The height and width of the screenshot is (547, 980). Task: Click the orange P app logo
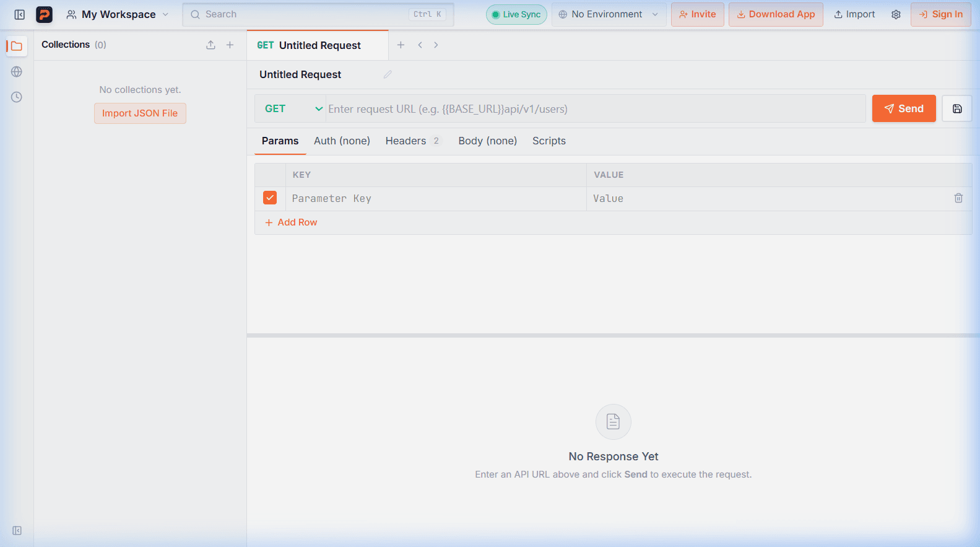pyautogui.click(x=44, y=14)
